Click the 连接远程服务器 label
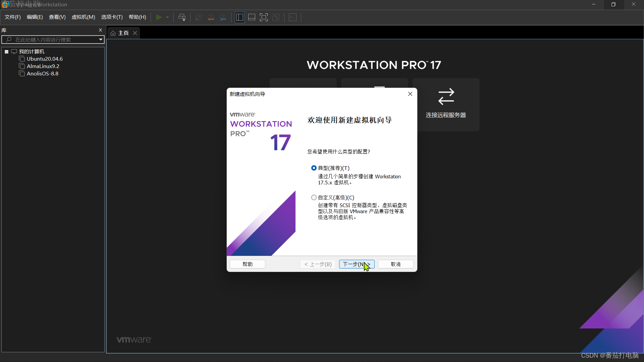This screenshot has width=644, height=362. click(446, 115)
